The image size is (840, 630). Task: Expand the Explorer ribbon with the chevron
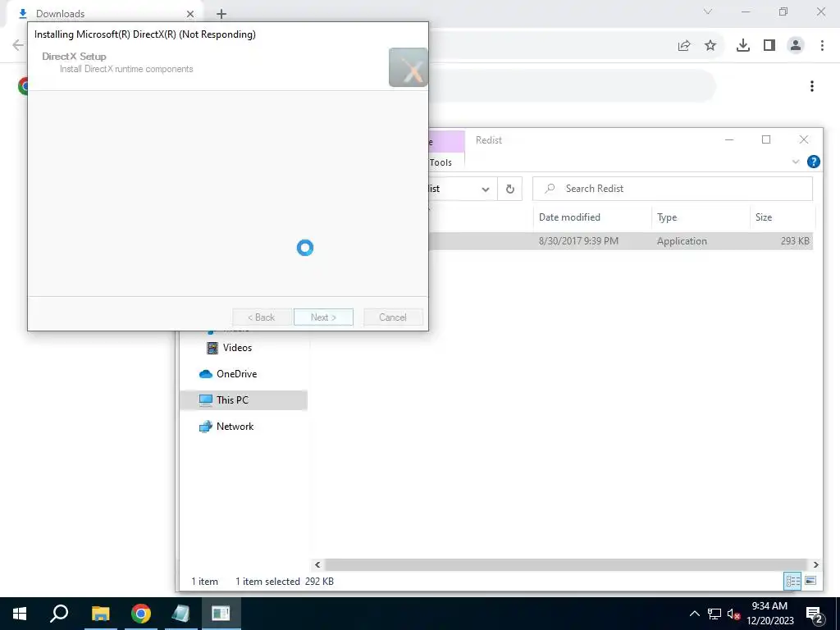pos(796,162)
